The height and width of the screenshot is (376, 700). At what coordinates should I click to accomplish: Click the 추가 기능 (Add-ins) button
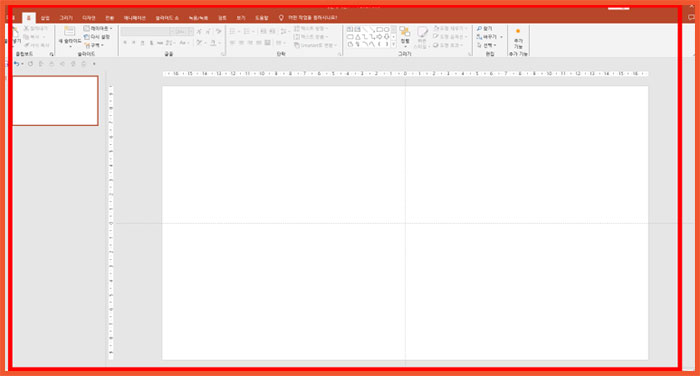(518, 38)
